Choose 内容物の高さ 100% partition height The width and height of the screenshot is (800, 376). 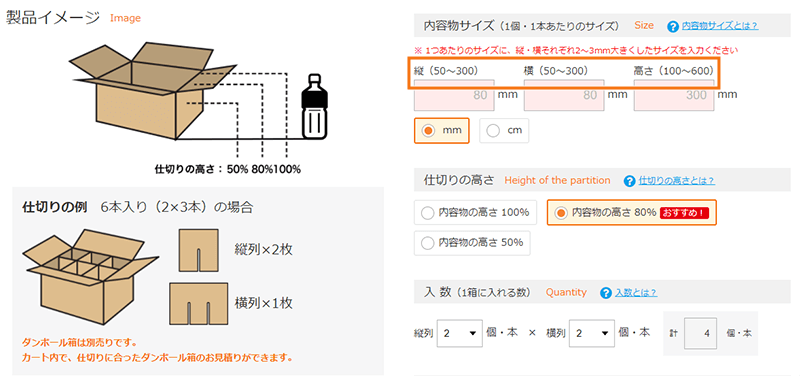pos(476,213)
